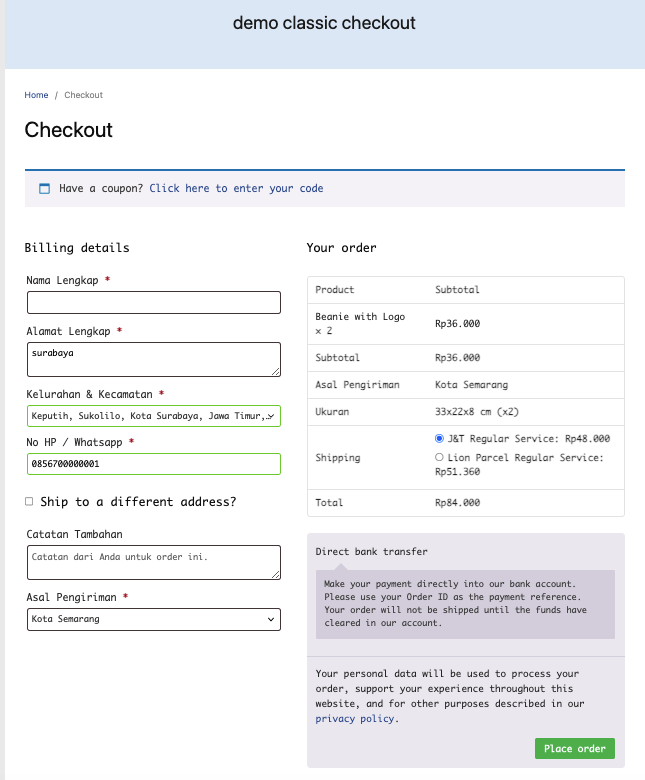Click the Total amount Rp84.000

coord(458,502)
